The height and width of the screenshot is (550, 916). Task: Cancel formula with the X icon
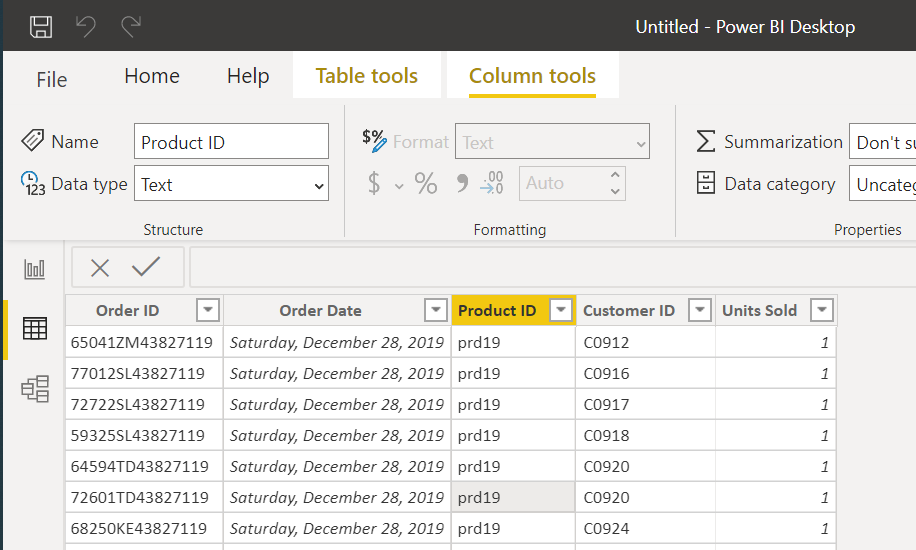point(100,267)
